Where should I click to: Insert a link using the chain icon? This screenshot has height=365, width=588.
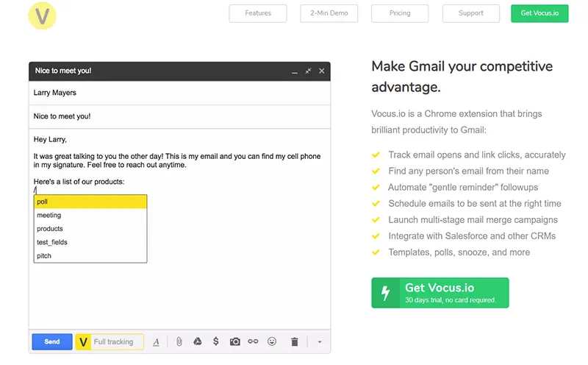tap(253, 341)
